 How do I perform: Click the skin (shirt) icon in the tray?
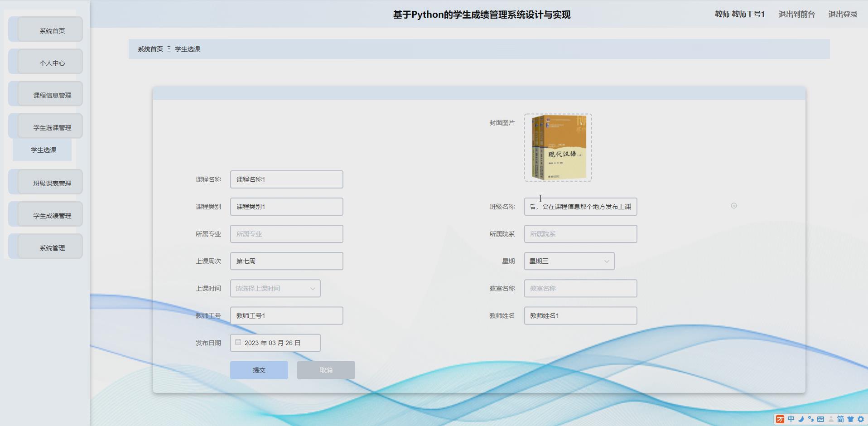[851, 420]
